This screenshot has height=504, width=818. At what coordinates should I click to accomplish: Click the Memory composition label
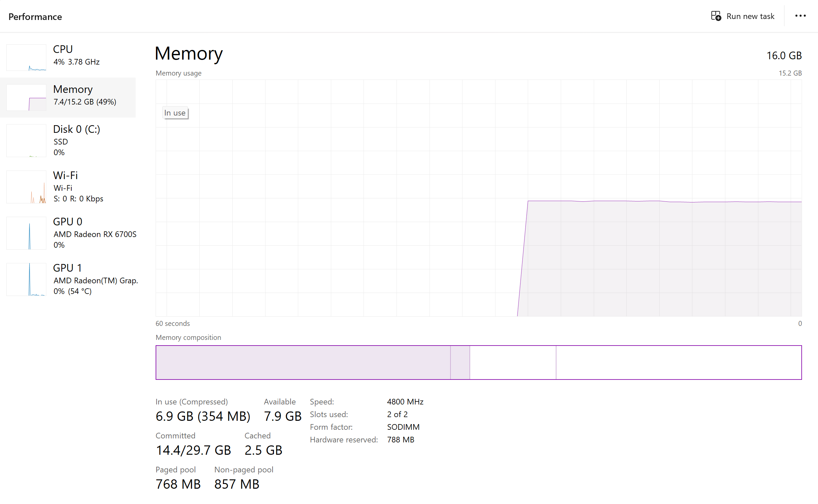click(x=188, y=338)
